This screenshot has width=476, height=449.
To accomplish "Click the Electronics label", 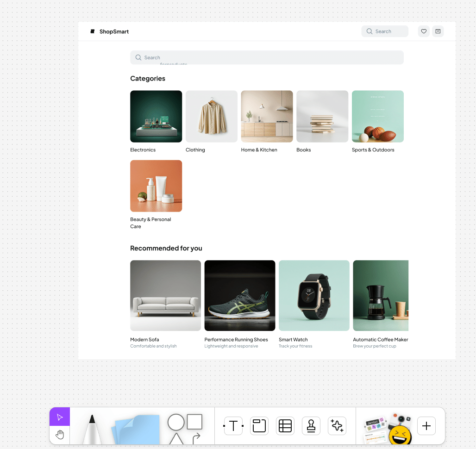I will pyautogui.click(x=143, y=150).
